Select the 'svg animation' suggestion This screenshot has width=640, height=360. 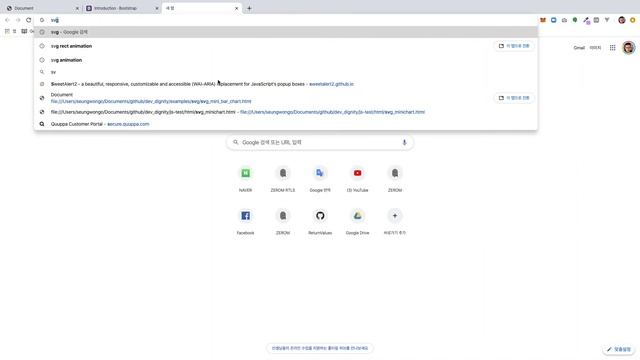click(x=286, y=60)
